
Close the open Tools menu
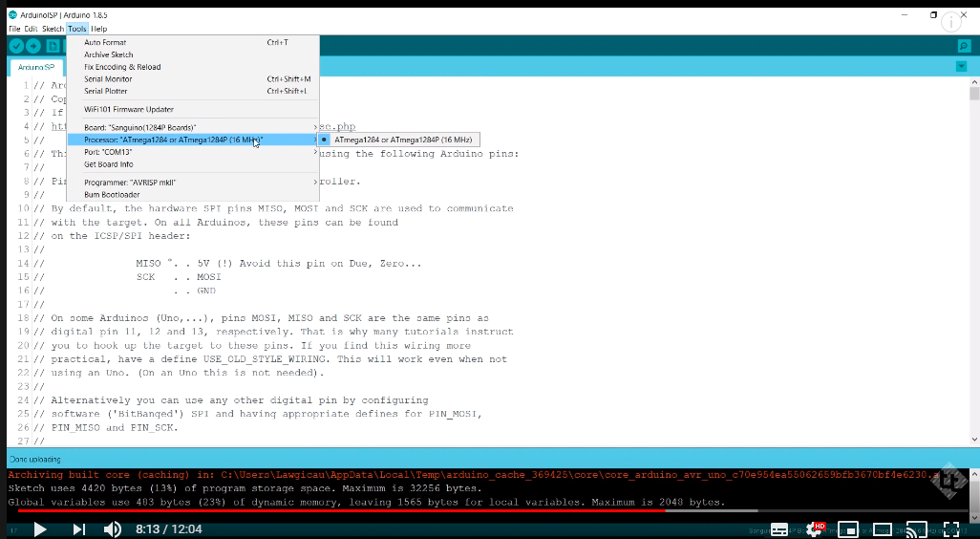tap(76, 29)
